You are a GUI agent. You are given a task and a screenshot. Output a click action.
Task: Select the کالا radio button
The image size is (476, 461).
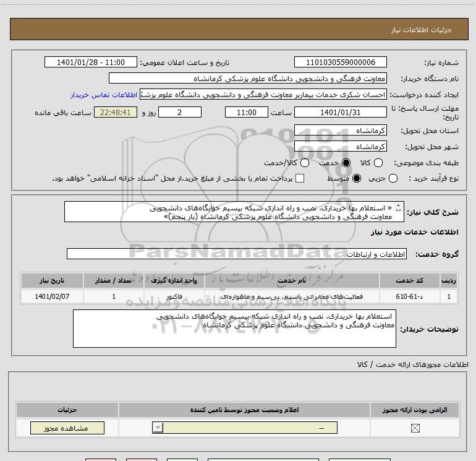(378, 163)
